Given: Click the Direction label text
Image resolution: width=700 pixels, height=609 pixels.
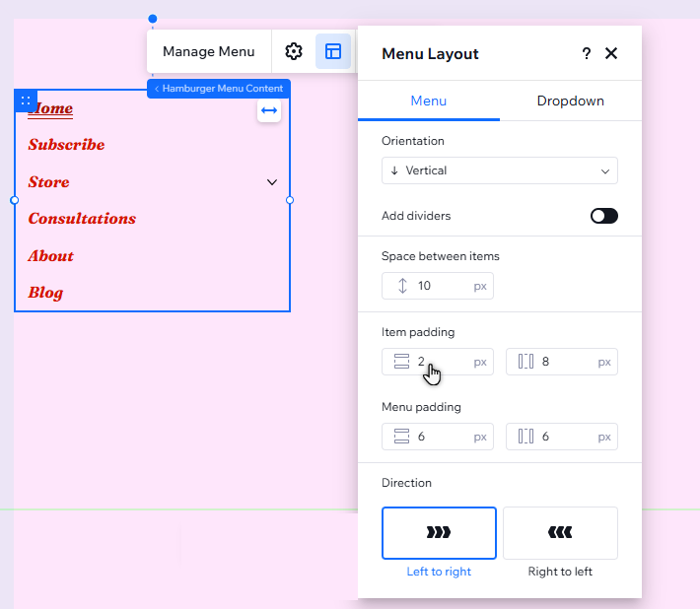Looking at the screenshot, I should (407, 483).
